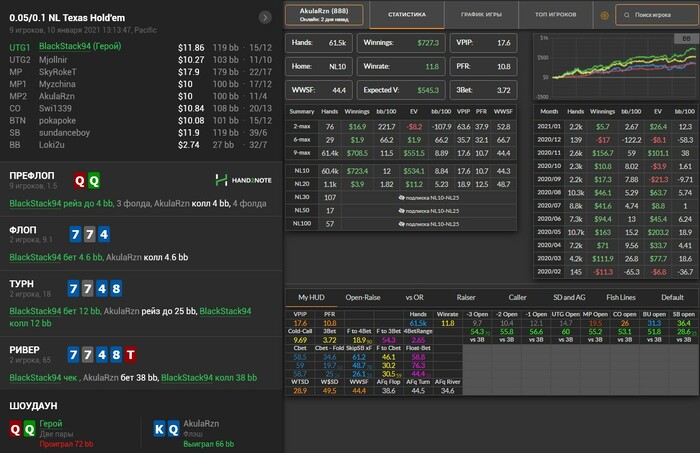Click the blue 8 card in Turn section
This screenshot has height=453, width=700.
point(116,289)
